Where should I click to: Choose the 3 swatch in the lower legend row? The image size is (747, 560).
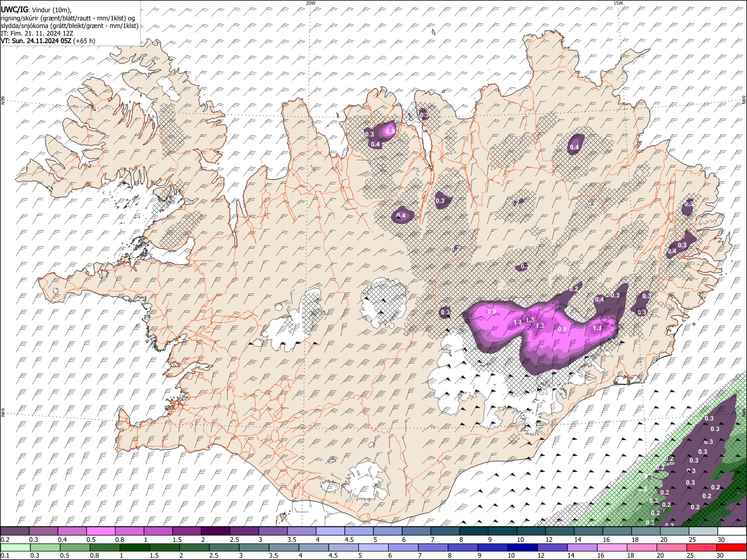(254, 547)
